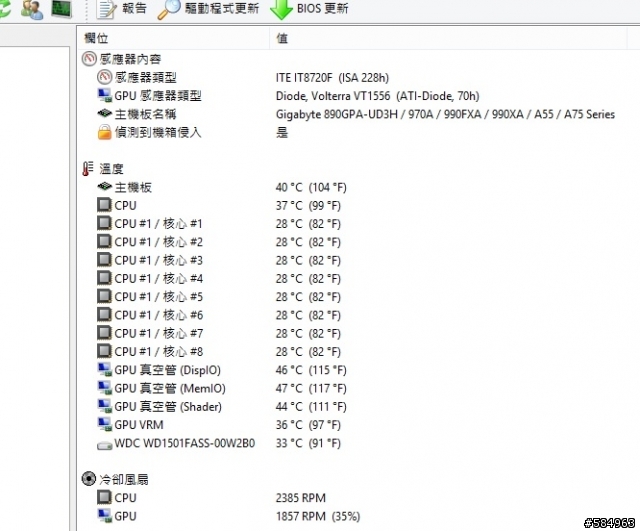Click the CPU fan row chip icon
This screenshot has width=640, height=531.
coord(104,497)
